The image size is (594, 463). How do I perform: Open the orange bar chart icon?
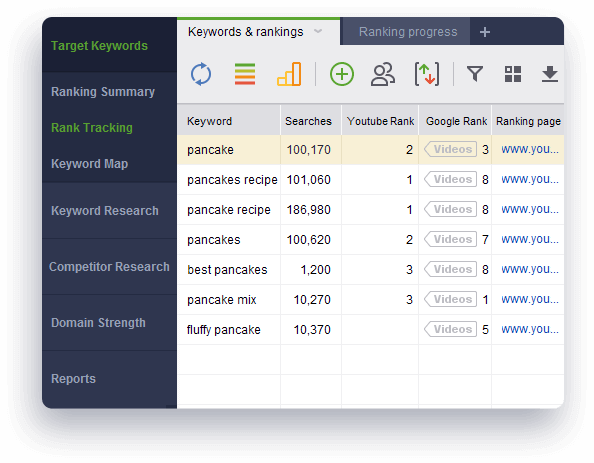coord(289,74)
